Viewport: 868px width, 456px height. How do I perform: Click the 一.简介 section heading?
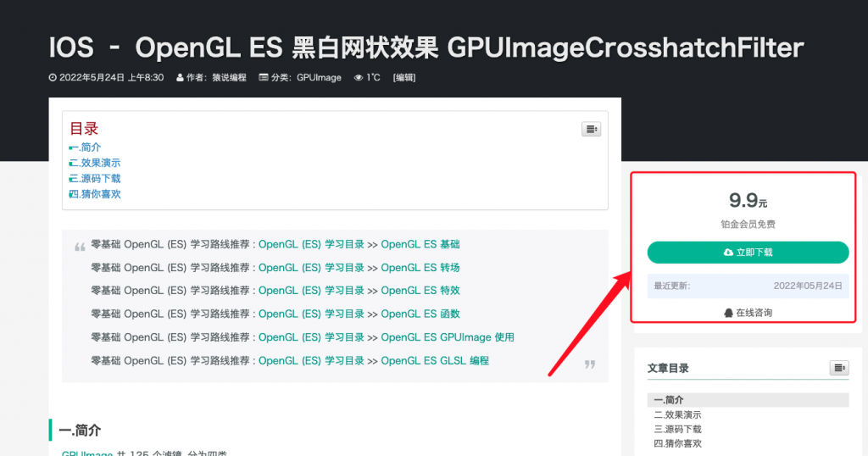tap(80, 430)
